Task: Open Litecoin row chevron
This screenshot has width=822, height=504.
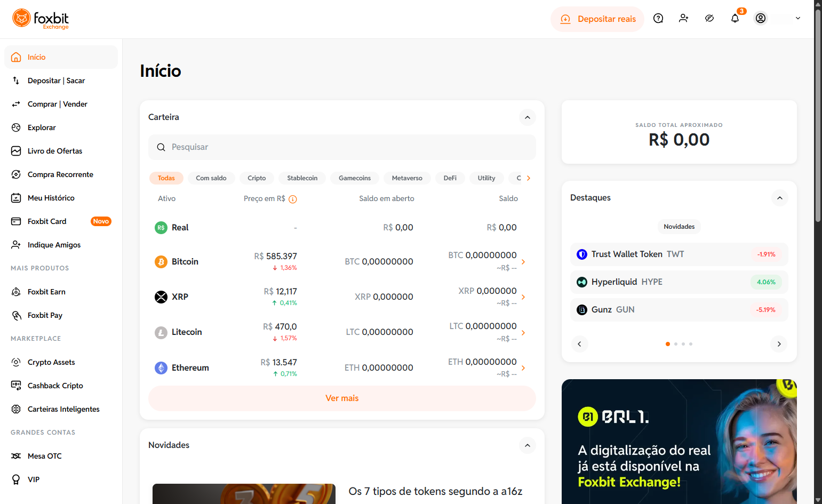Action: (x=523, y=333)
